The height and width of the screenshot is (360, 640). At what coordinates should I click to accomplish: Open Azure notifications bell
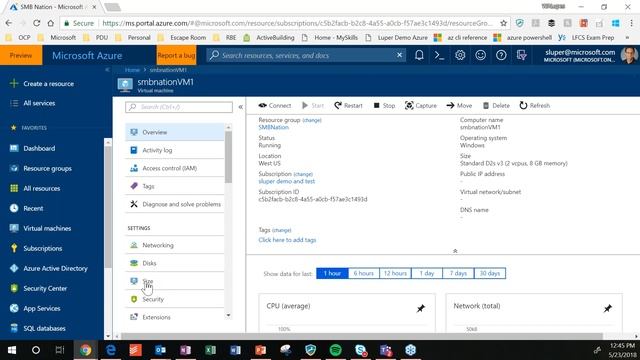419,55
